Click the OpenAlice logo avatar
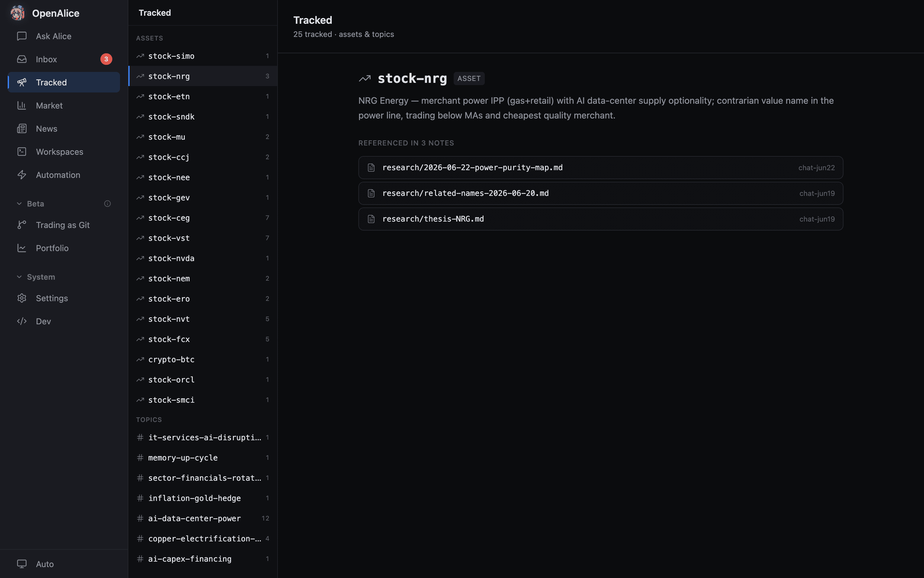 [18, 13]
